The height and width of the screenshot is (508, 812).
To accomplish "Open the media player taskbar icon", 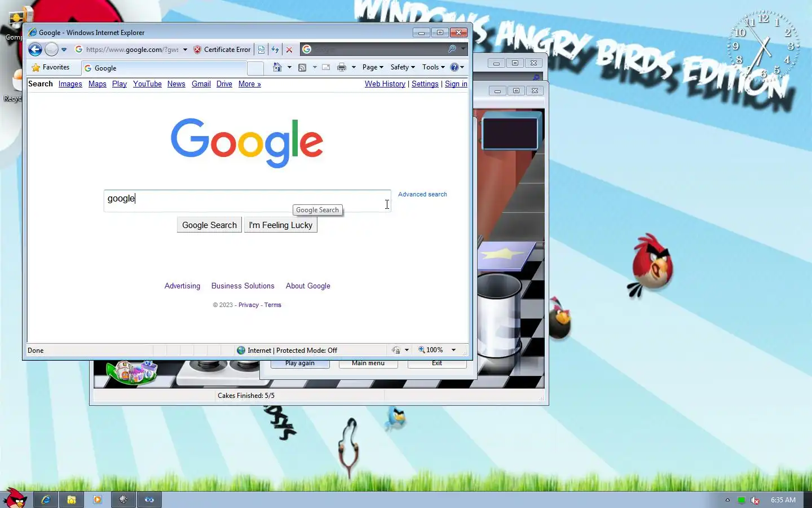I will pos(98,500).
